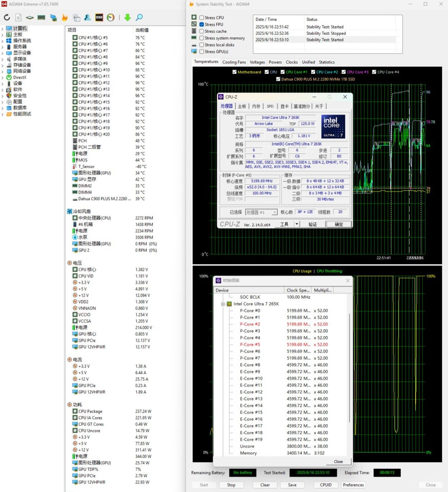Expand the 计算机 tree node chevron
The image size is (448, 492).
point(2,28)
